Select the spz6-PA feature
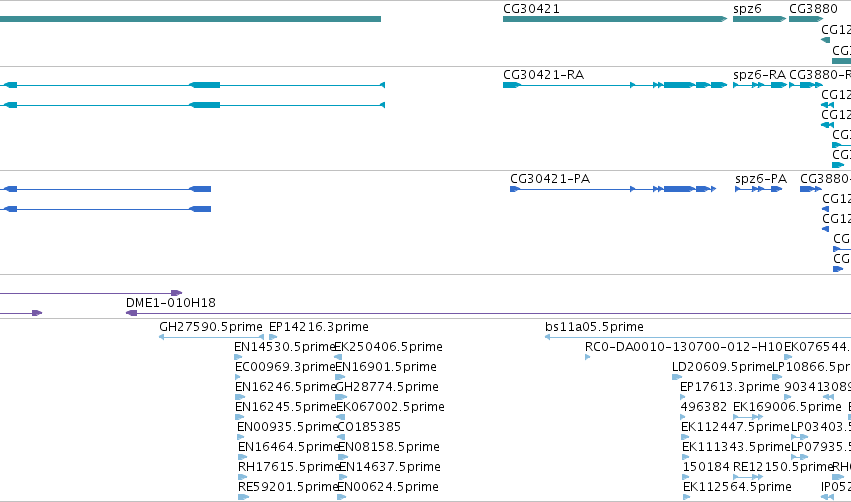Image resolution: width=851 pixels, height=502 pixels. (x=758, y=189)
